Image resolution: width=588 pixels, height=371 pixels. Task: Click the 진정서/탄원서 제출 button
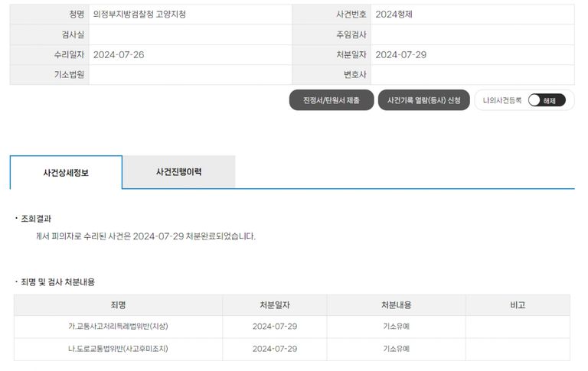pos(332,100)
